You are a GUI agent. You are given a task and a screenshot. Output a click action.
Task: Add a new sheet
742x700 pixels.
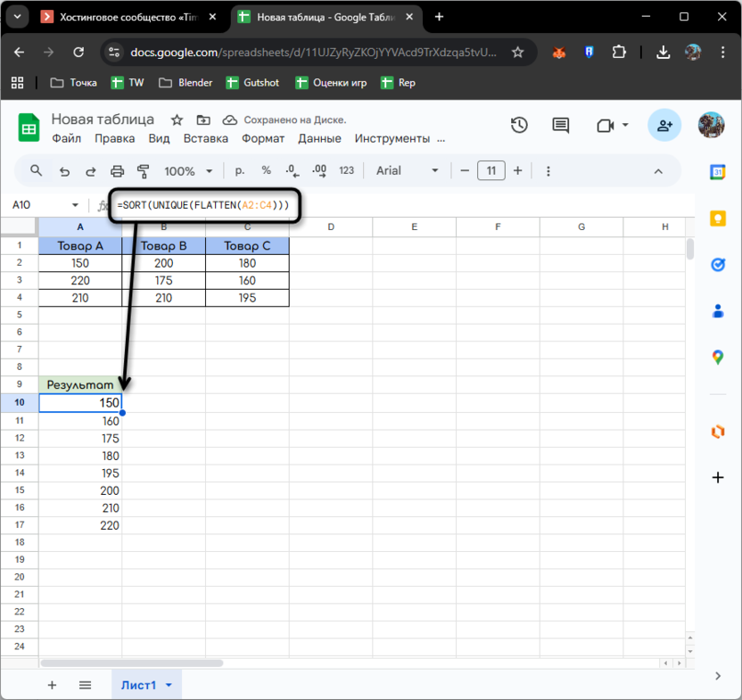tap(52, 685)
